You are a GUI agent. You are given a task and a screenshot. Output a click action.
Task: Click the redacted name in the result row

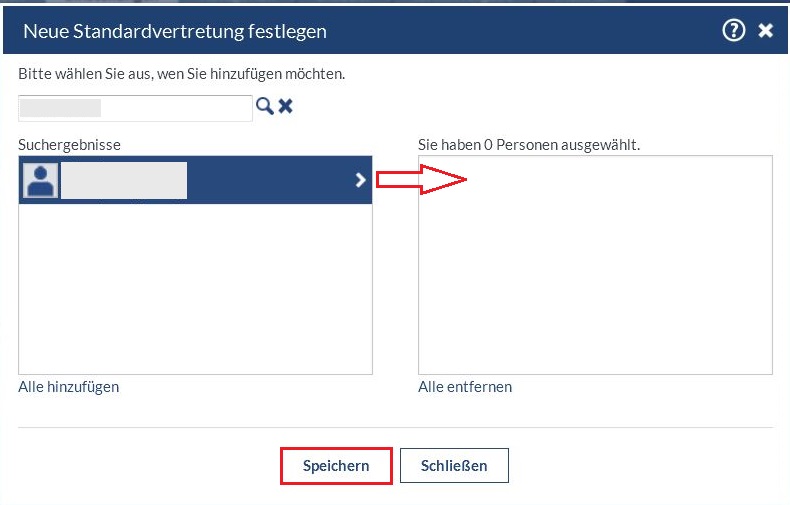[124, 180]
